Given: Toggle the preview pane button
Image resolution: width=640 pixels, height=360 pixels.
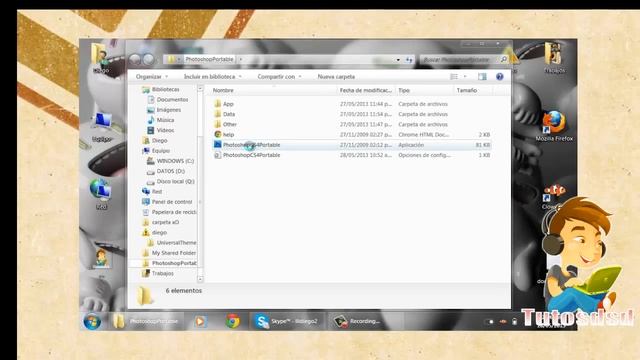Looking at the screenshot, I should coord(482,77).
